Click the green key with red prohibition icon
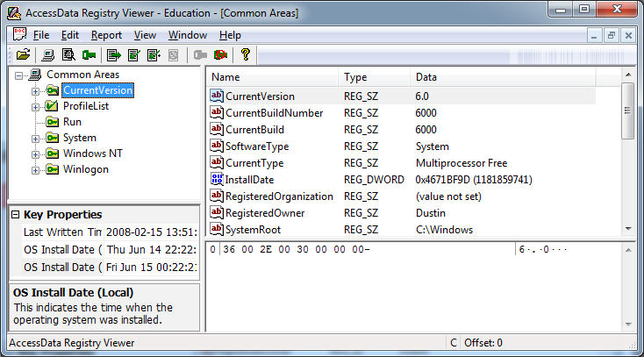Viewport: 644px width, 357px height. coord(220,54)
